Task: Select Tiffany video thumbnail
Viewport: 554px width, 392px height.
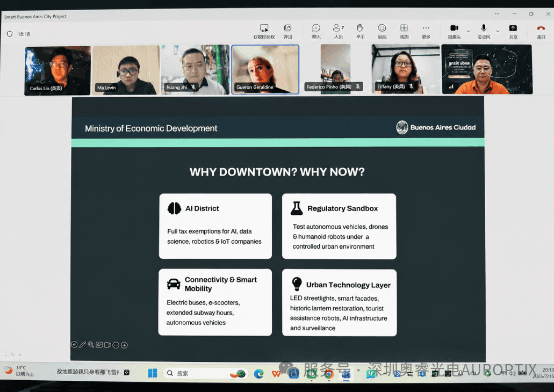Action: 405,69
